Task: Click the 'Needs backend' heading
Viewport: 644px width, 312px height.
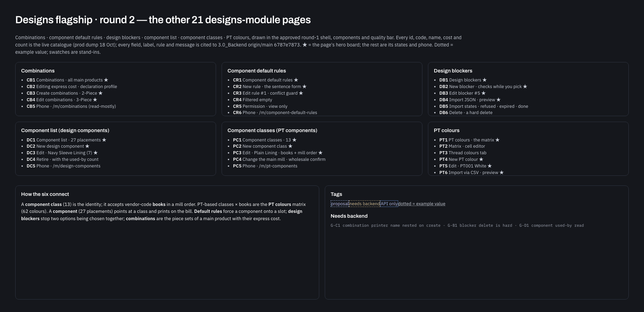Action: coord(349,216)
